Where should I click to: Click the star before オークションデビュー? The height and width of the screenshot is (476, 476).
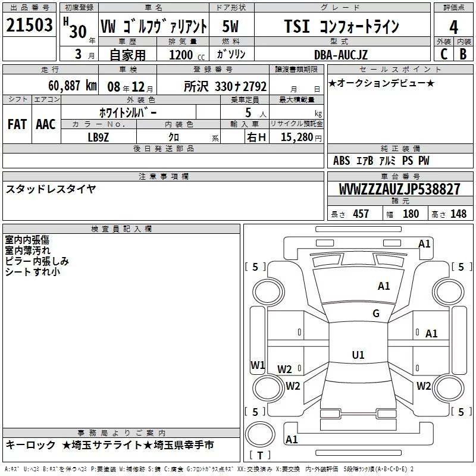tap(332, 83)
